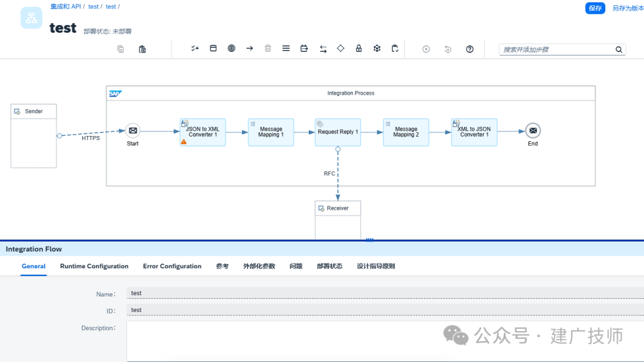This screenshot has height=362, width=644.
Task: Select the diamond routing icon
Action: (x=340, y=48)
